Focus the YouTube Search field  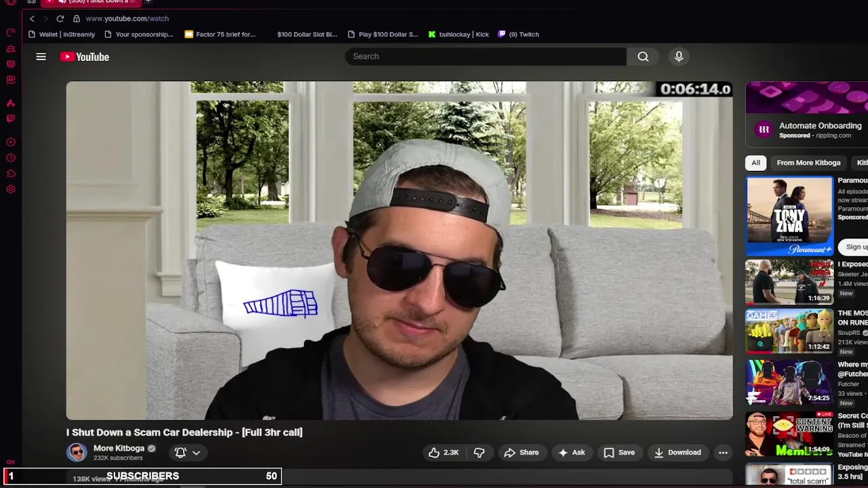click(486, 56)
